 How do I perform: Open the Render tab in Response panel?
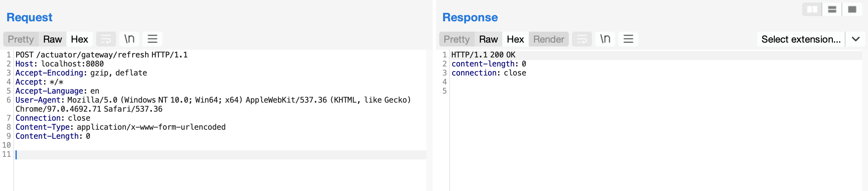click(548, 39)
